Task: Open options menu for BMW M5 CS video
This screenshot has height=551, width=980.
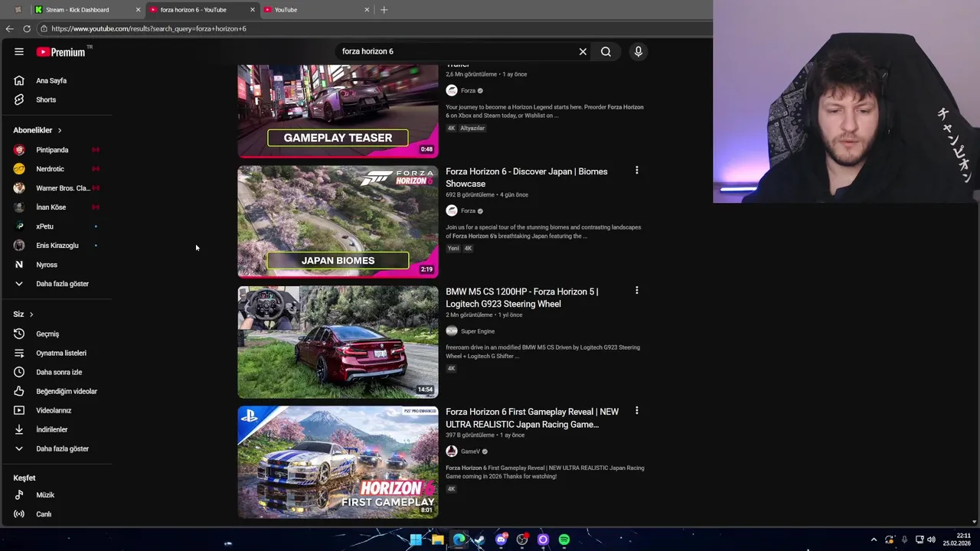Action: [x=636, y=291]
